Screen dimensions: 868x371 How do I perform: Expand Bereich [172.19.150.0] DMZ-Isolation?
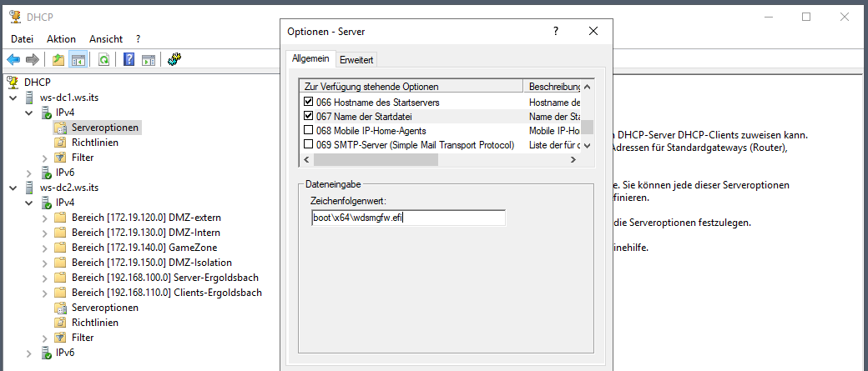click(x=45, y=263)
